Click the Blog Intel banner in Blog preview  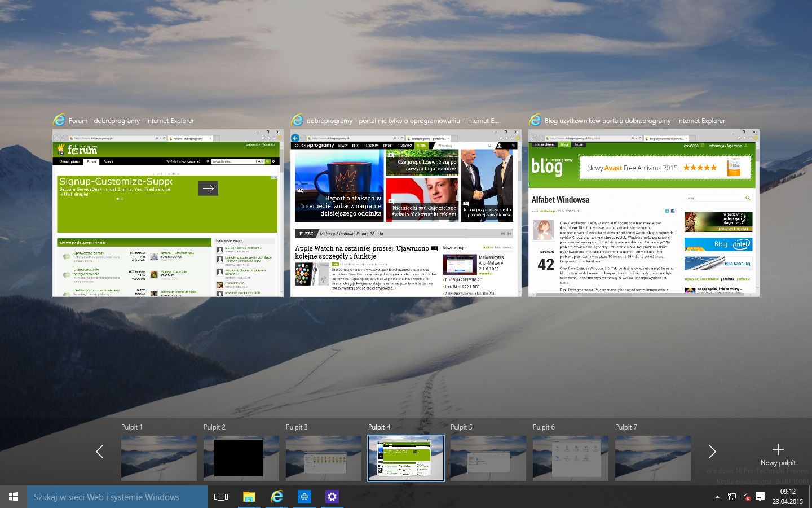coord(718,244)
